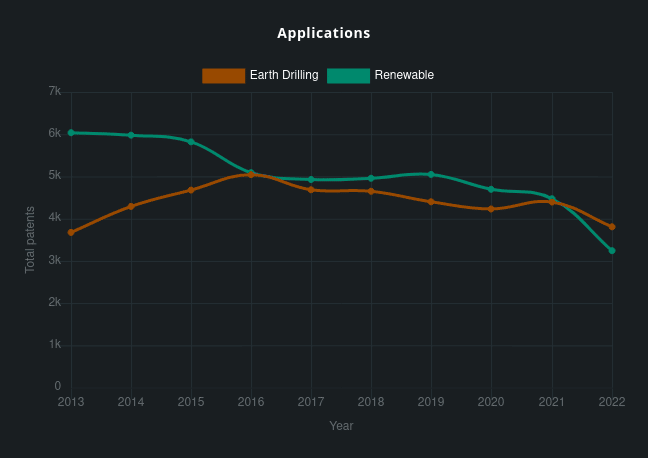Select the Renewable data point for 2013
Image resolution: width=648 pixels, height=458 pixels.
71,132
